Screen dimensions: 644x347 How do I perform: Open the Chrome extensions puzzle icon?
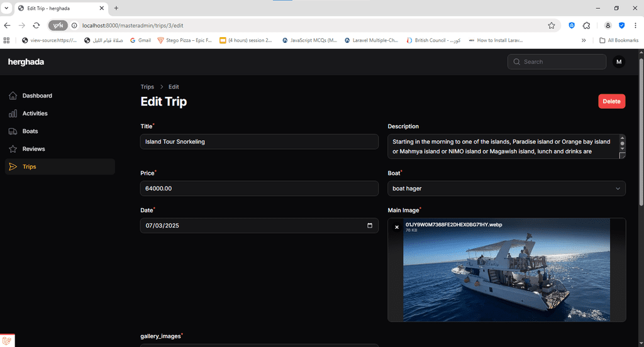(586, 26)
